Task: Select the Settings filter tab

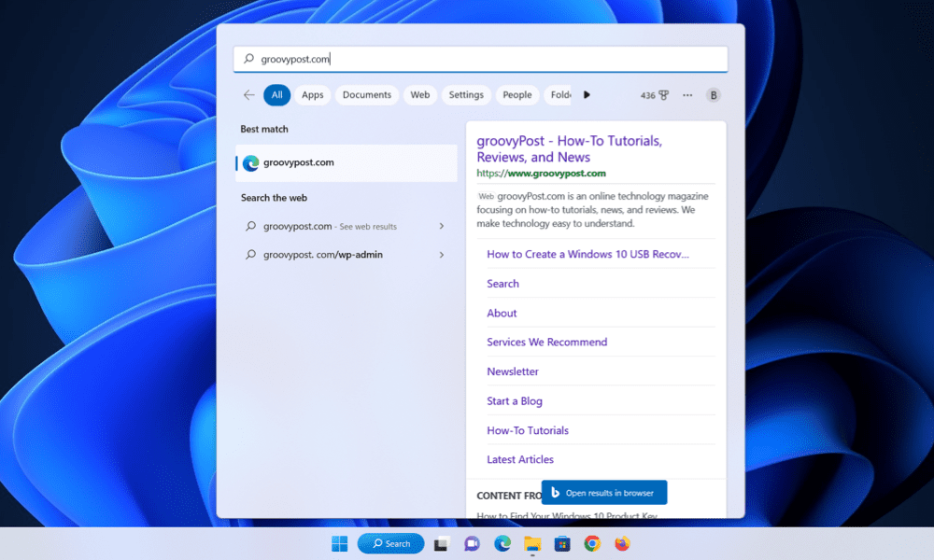Action: point(466,94)
